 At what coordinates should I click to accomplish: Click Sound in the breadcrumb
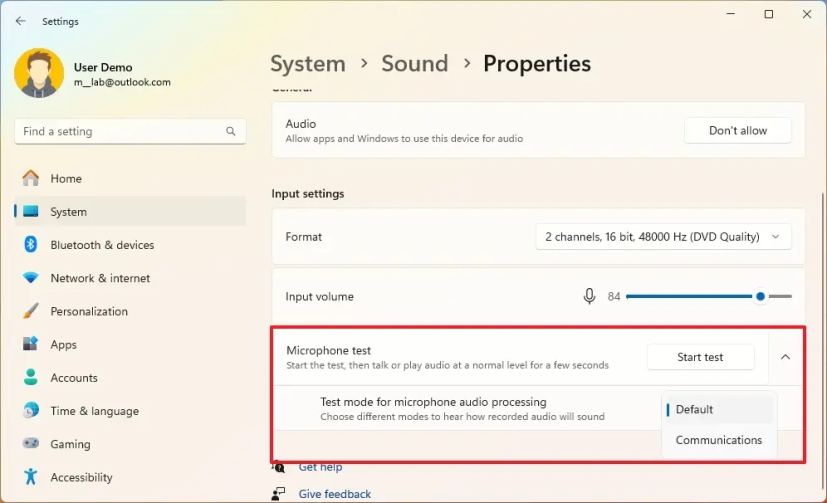(414, 64)
